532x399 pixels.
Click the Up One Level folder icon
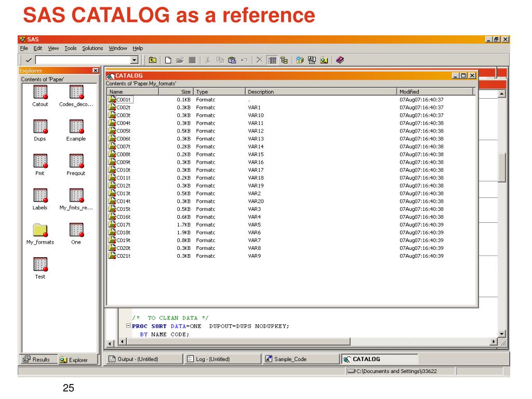pyautogui.click(x=153, y=60)
